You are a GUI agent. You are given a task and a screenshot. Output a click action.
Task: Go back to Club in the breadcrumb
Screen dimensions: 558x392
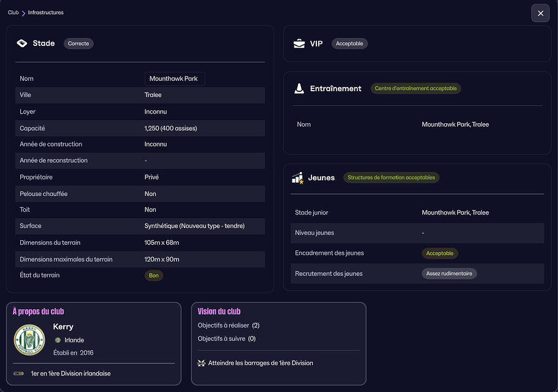13,12
